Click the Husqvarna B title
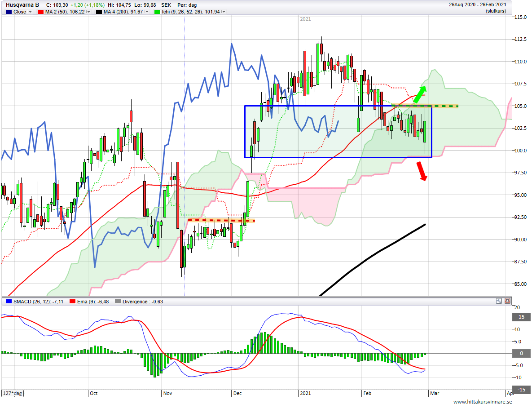532x404 pixels. (22, 5)
